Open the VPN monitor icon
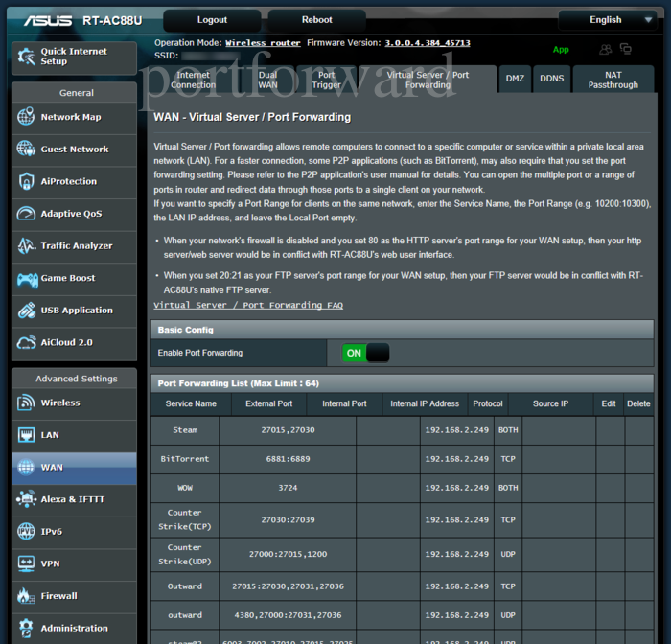This screenshot has height=644, width=671. click(26, 563)
